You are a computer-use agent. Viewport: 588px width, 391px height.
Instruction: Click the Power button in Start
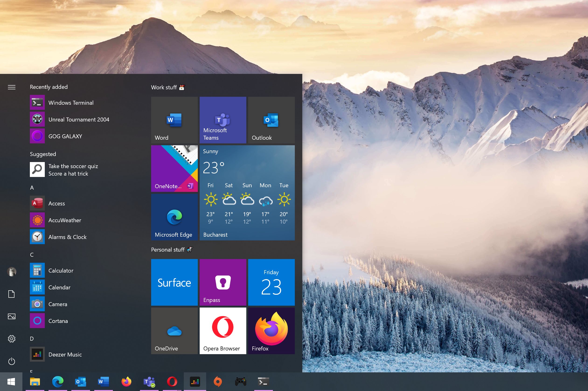pyautogui.click(x=11, y=361)
